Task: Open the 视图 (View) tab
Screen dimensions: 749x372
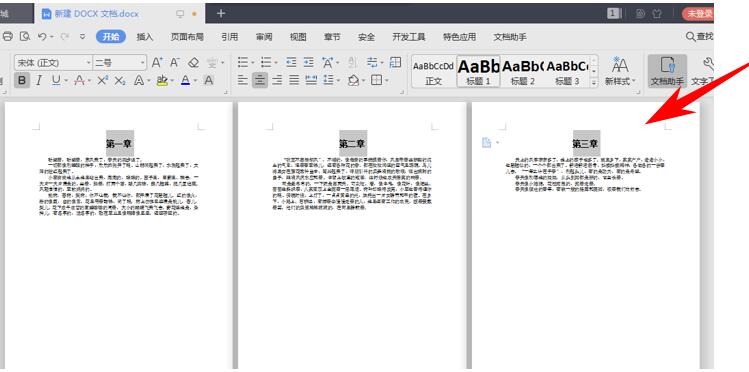Action: tap(298, 37)
